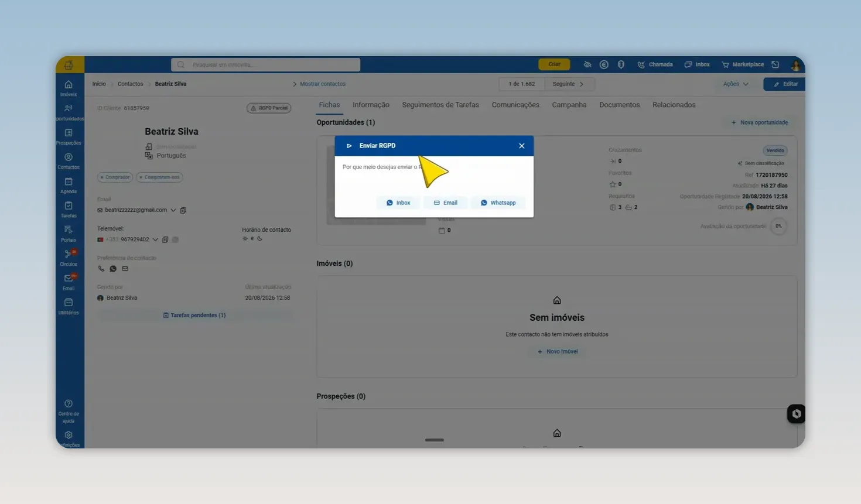Click the WhatsApp contact preference icon

point(113,269)
